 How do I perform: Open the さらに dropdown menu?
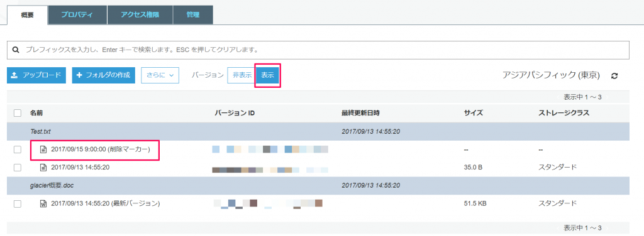(160, 75)
